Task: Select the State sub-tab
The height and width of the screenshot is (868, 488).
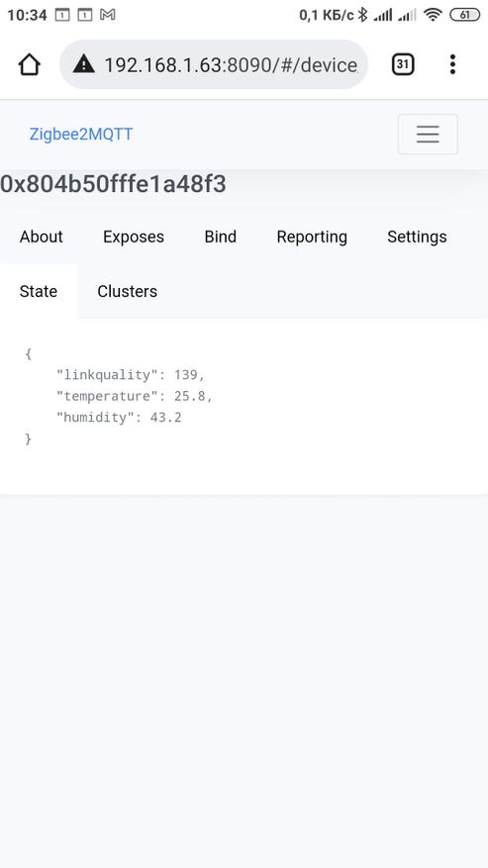Action: (39, 291)
